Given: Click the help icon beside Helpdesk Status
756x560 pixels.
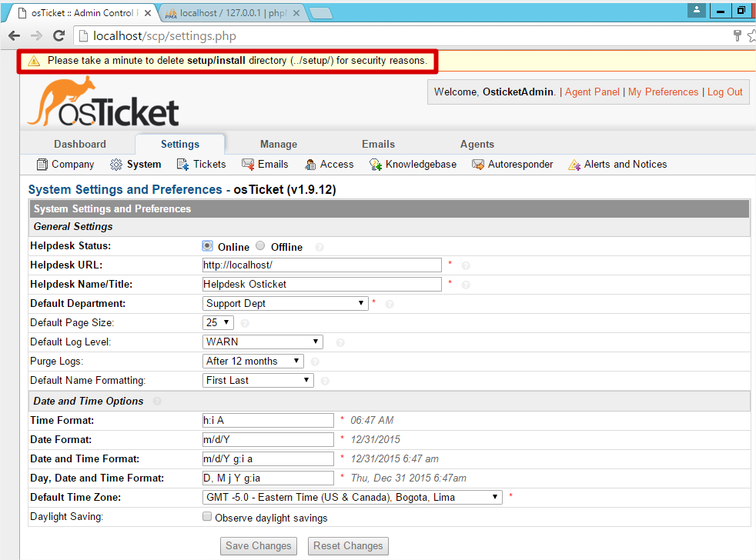Looking at the screenshot, I should coord(319,247).
